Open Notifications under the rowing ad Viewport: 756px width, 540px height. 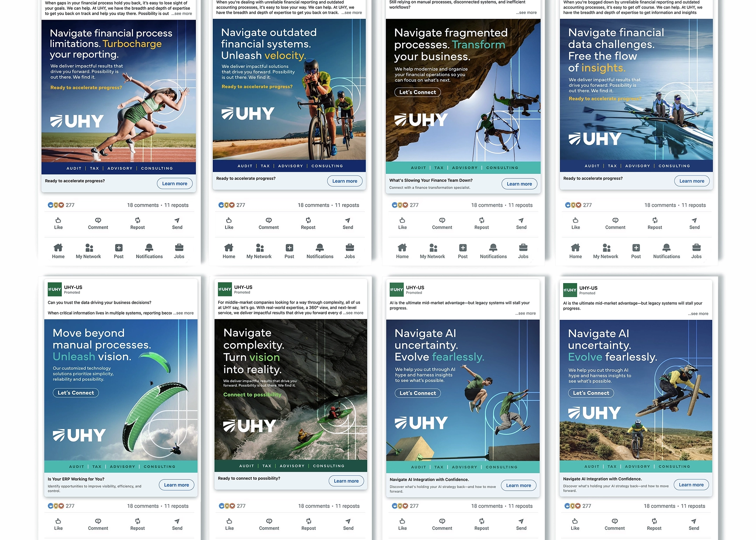pos(666,251)
